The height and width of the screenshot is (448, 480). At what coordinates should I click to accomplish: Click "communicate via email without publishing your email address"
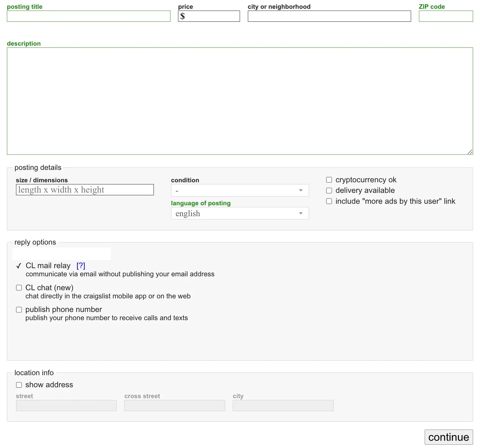pyautogui.click(x=120, y=274)
